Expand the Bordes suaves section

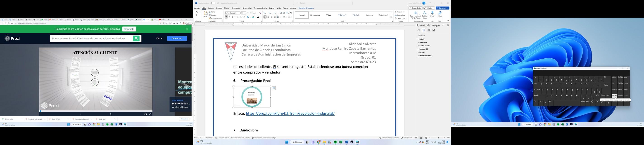[424, 46]
